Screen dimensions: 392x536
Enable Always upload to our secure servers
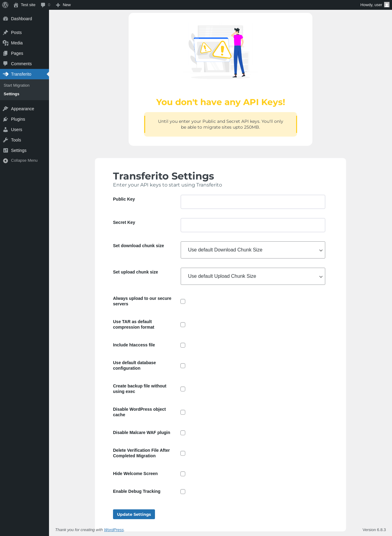[x=183, y=301]
